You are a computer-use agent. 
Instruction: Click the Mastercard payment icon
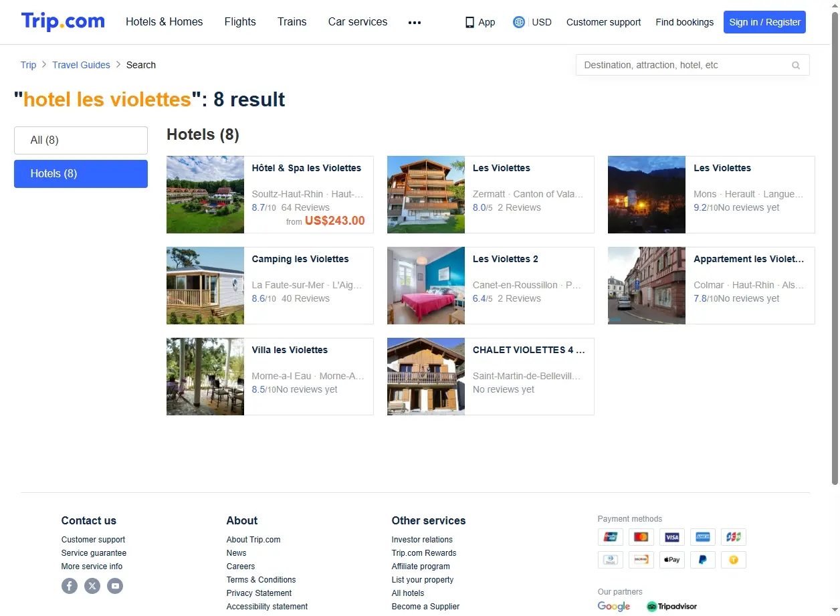pyautogui.click(x=641, y=537)
